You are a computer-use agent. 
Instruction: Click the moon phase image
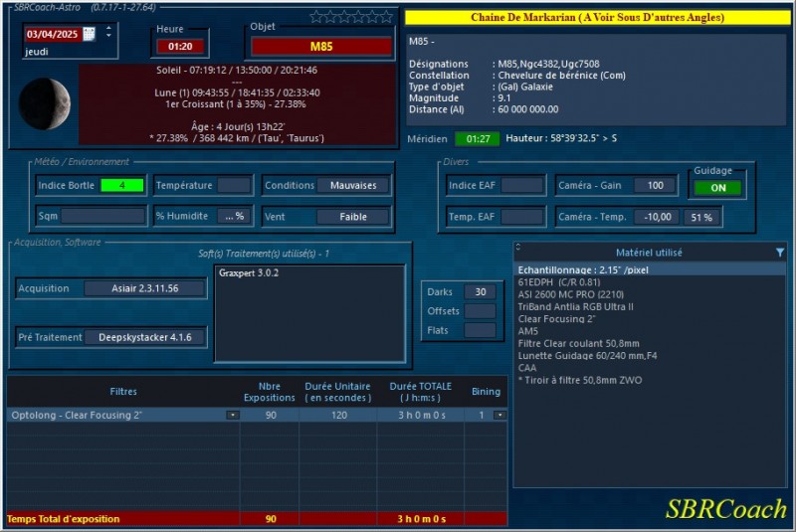[x=45, y=104]
